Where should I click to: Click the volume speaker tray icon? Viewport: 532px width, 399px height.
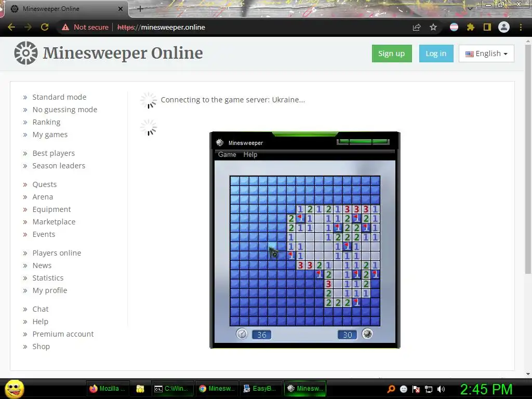[x=441, y=389]
